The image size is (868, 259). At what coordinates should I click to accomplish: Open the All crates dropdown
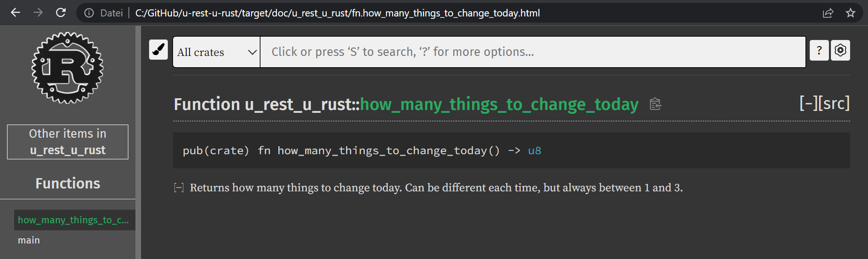pos(216,52)
